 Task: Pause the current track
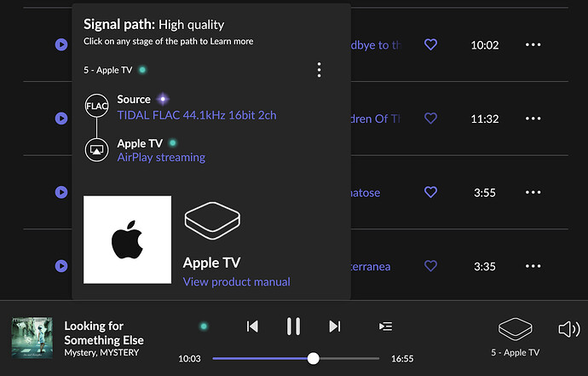293,326
